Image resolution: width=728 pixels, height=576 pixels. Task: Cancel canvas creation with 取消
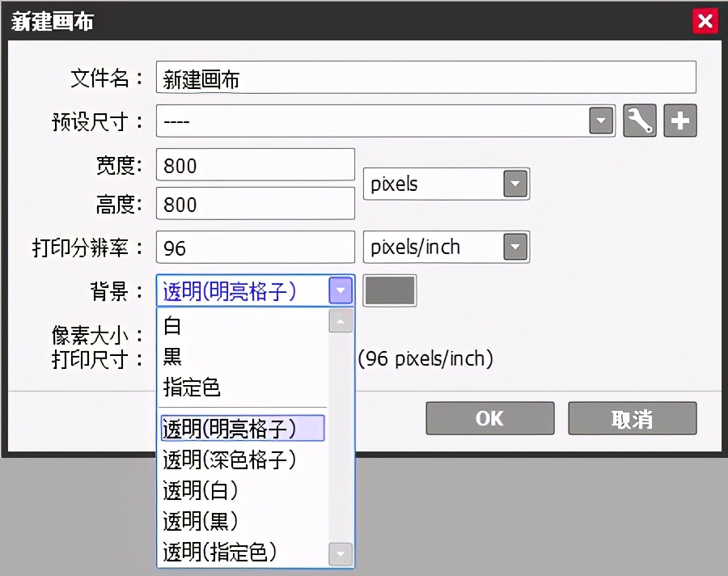(x=632, y=418)
